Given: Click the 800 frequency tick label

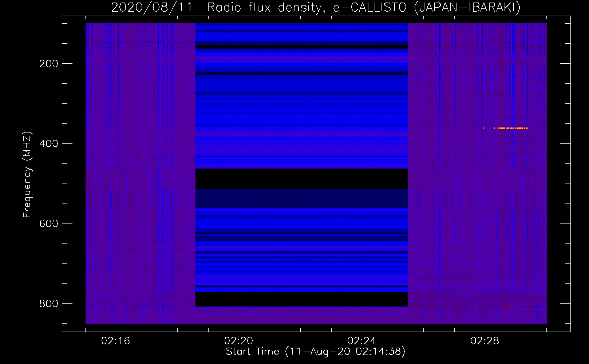Looking at the screenshot, I should pos(49,304).
